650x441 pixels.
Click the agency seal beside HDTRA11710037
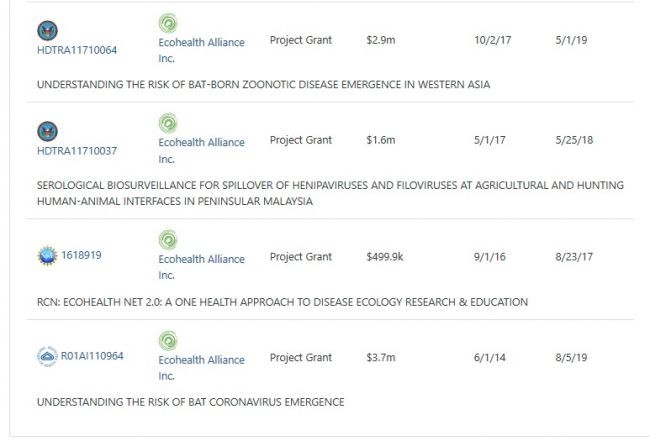click(x=47, y=131)
